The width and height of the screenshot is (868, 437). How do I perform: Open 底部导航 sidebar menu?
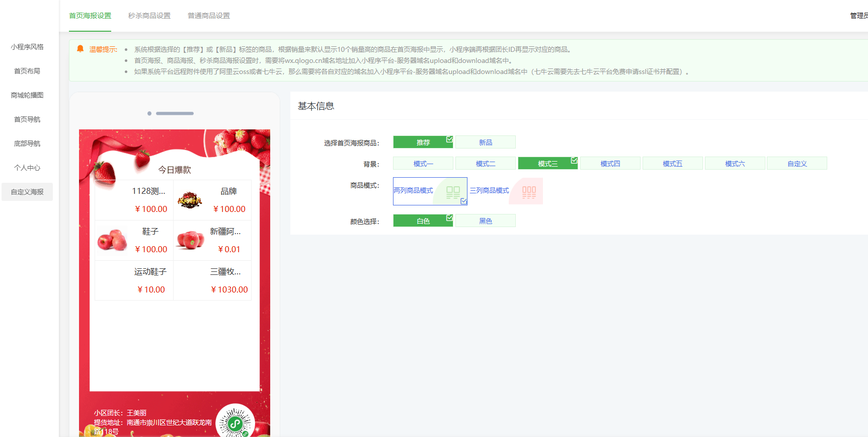point(27,143)
